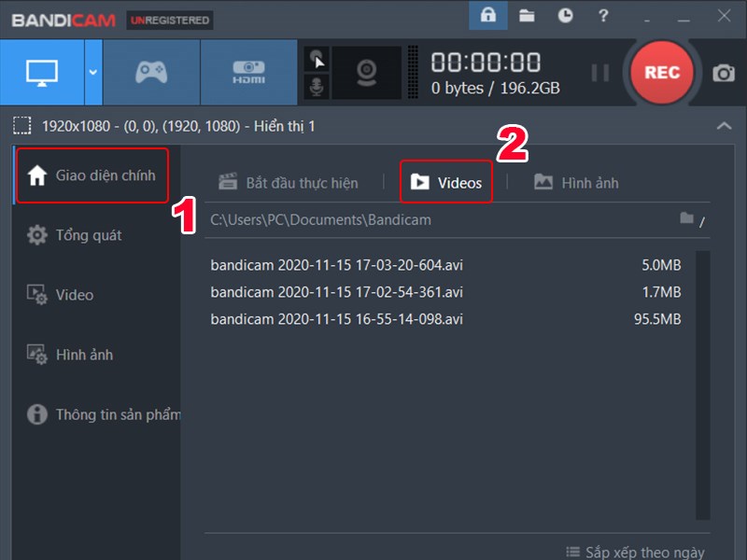Click the 95.5MB file size entry
Image resolution: width=747 pixels, height=560 pixels.
point(657,319)
